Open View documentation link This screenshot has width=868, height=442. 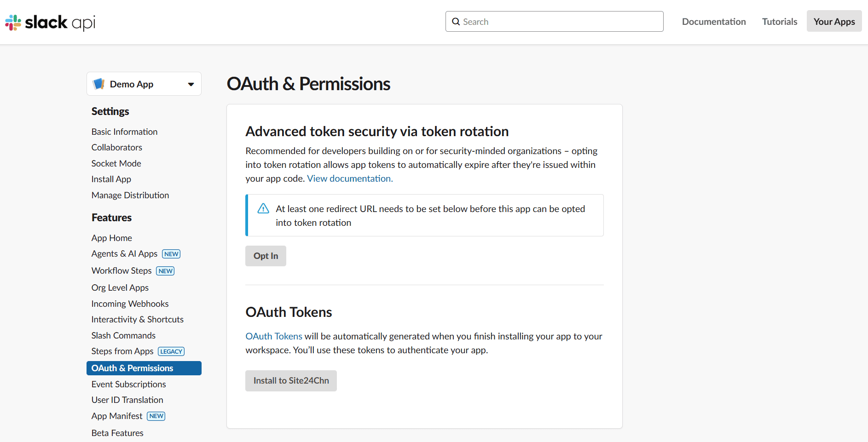349,178
